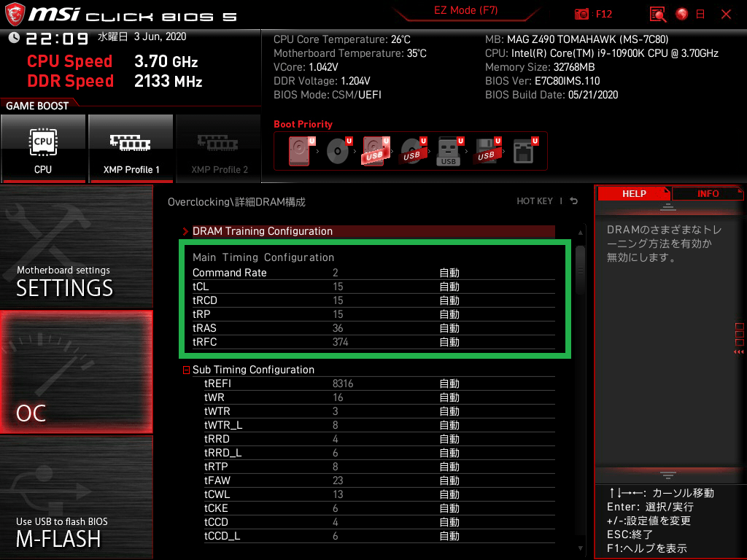The width and height of the screenshot is (747, 560).
Task: Click the 'tFAW' current value 23
Action: click(x=338, y=481)
